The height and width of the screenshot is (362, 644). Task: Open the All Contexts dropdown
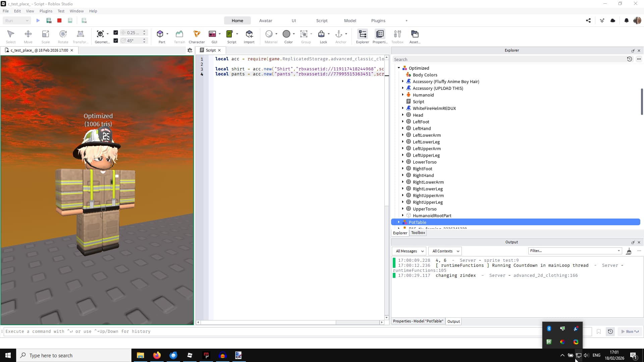(445, 251)
